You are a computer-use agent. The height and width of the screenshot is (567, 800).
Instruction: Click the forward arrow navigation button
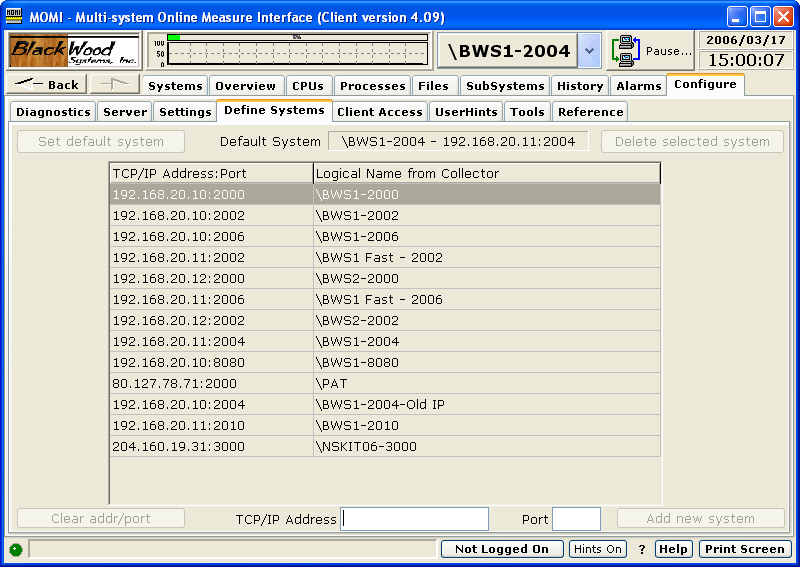tap(115, 84)
